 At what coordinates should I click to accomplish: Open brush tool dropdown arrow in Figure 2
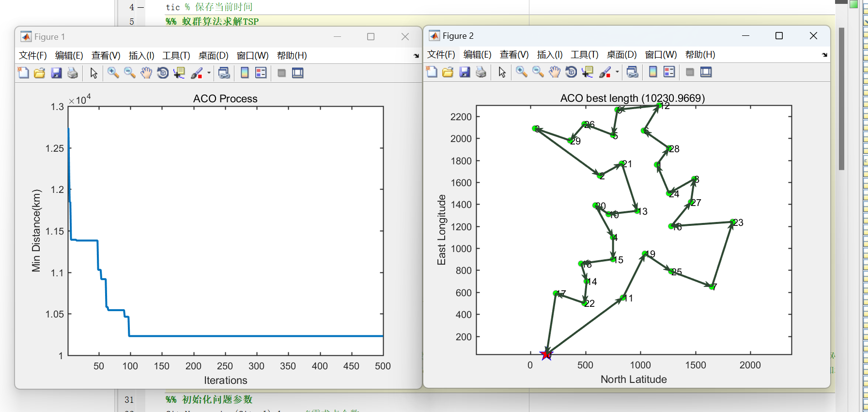pyautogui.click(x=618, y=72)
